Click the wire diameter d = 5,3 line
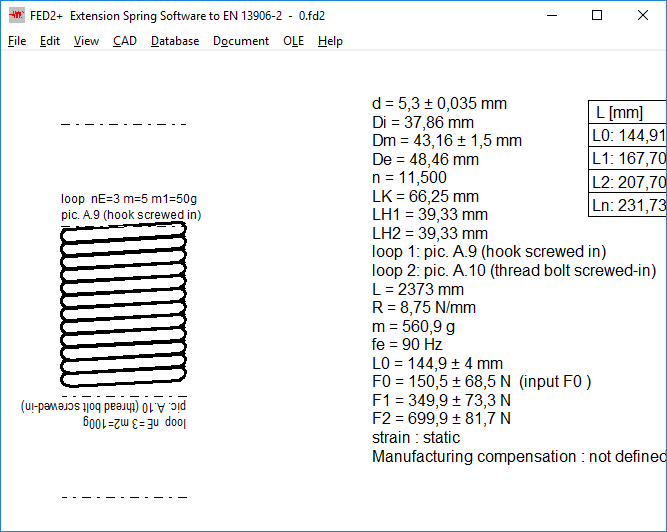Viewport: 667px width, 532px height. coord(439,104)
